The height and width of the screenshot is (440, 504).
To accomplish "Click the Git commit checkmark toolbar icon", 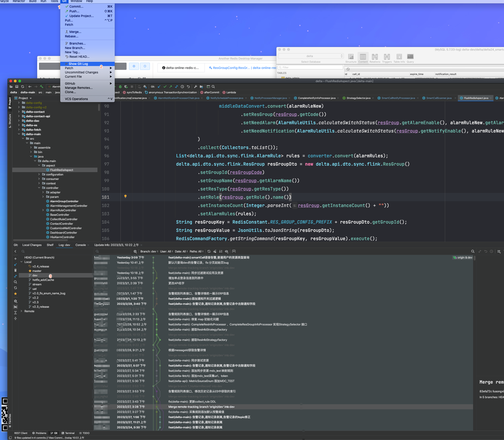I will point(165,87).
